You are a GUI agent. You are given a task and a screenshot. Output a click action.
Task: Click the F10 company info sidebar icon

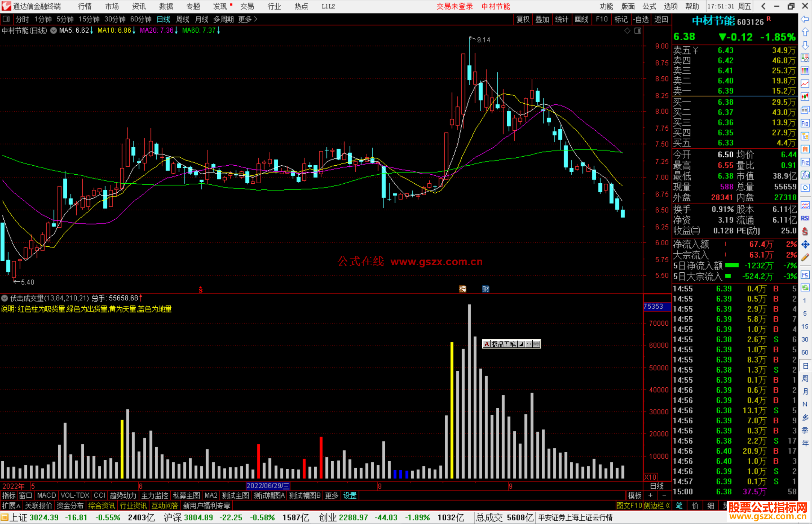click(805, 123)
